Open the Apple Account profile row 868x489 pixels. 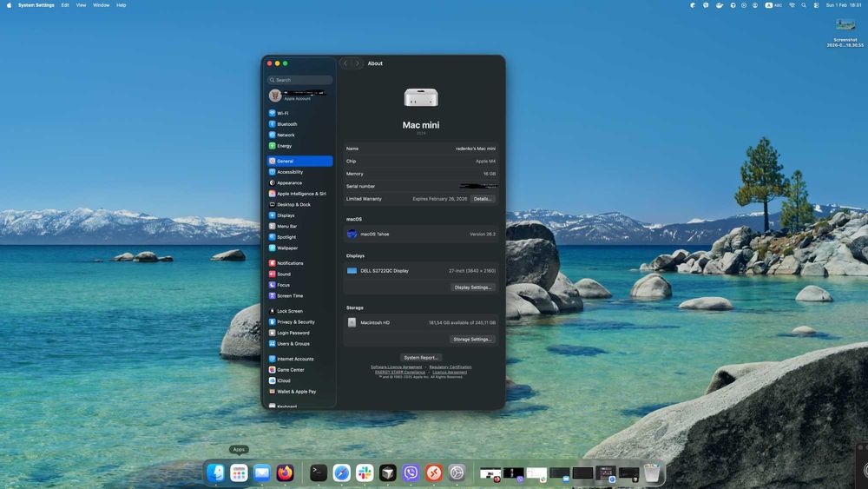click(x=300, y=96)
